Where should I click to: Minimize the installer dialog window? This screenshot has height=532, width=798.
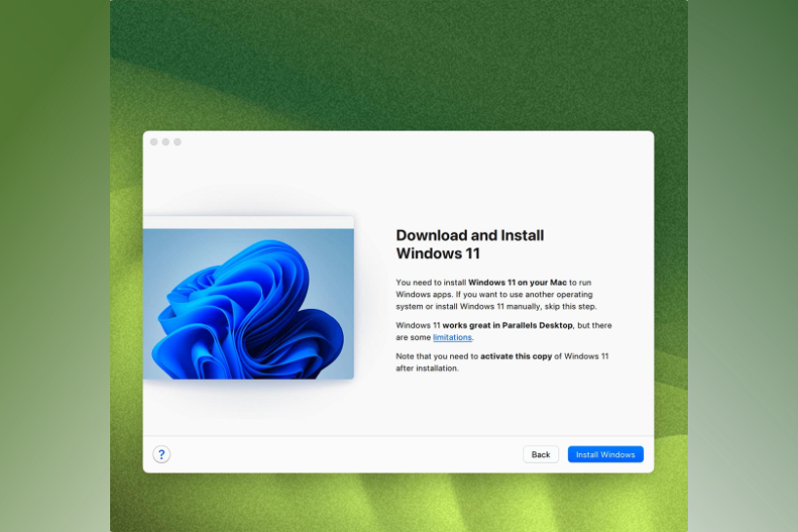tap(166, 141)
